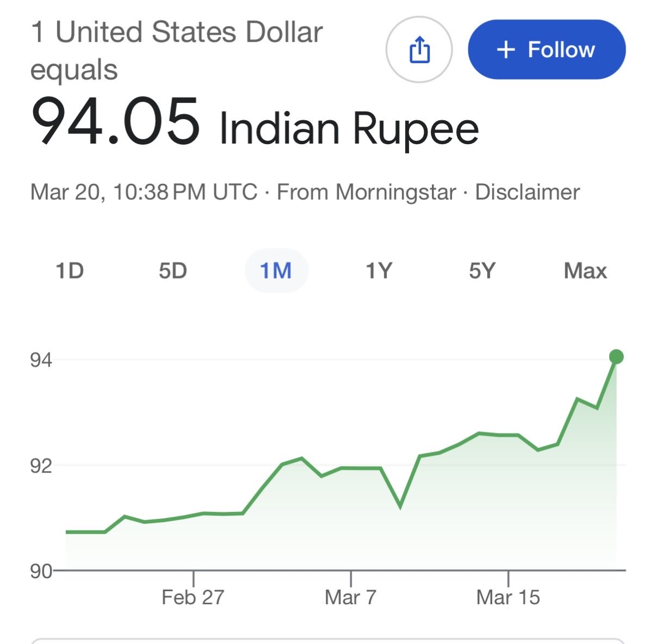The height and width of the screenshot is (644, 656).
Task: Click the green endpoint dot on chart
Action: click(x=616, y=357)
